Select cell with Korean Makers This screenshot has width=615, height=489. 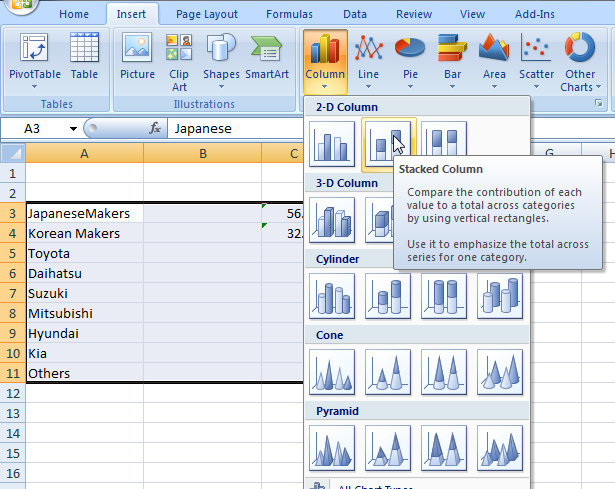85,233
